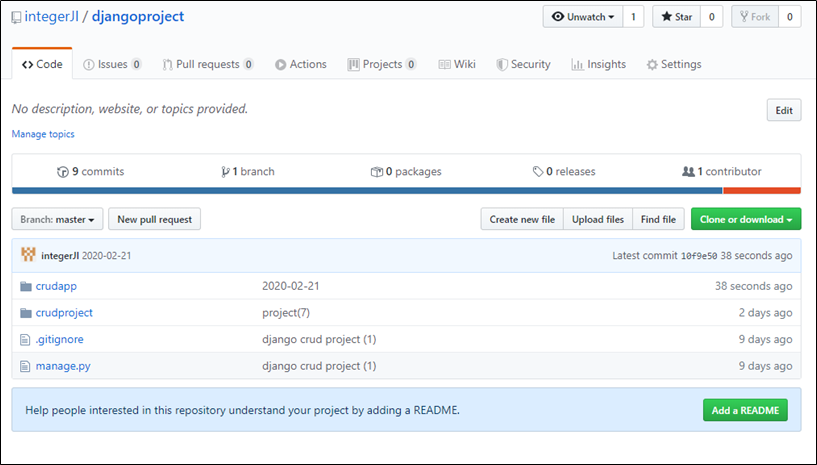Image resolution: width=817 pixels, height=465 pixels.
Task: Click the commits history clock icon
Action: coord(63,172)
